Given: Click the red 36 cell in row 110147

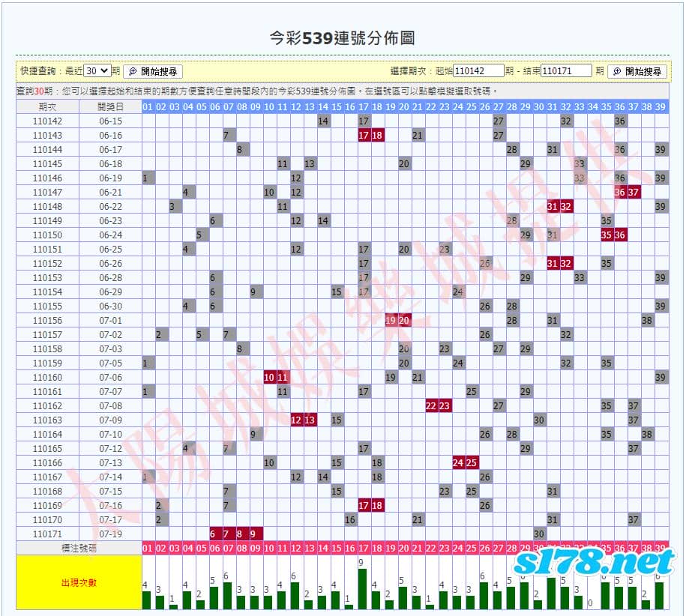Looking at the screenshot, I should (619, 193).
